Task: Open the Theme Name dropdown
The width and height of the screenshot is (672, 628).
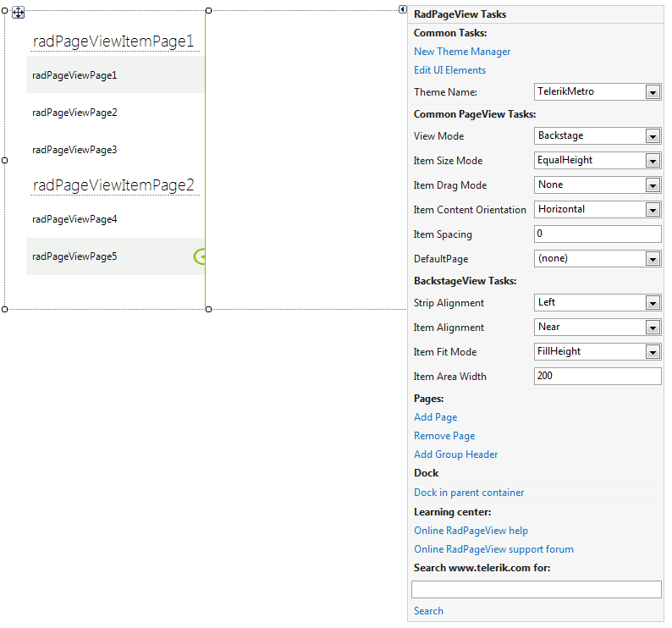Action: (653, 92)
